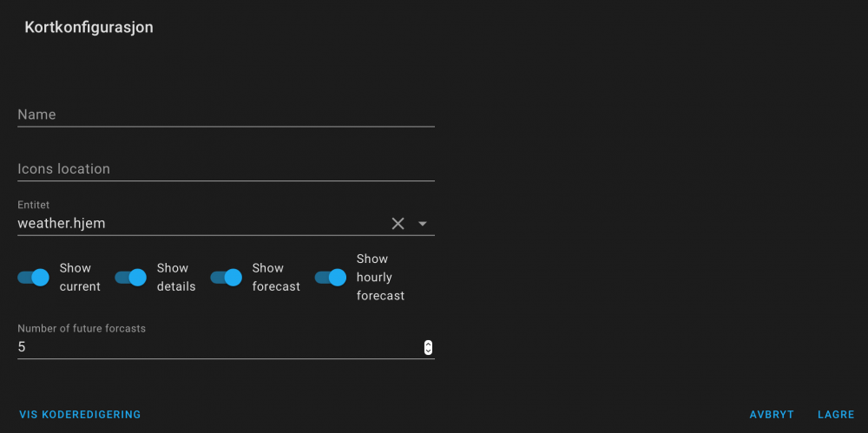
Task: Focus the Name input field
Action: pos(226,115)
